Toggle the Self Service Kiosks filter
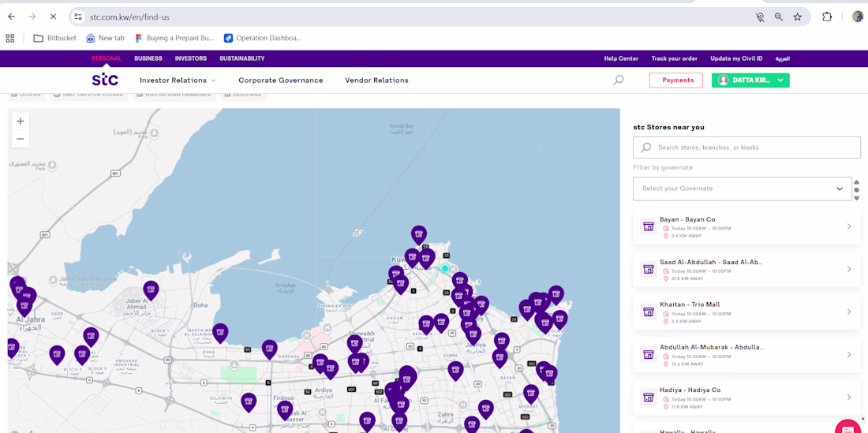This screenshot has height=433, width=868. pyautogui.click(x=89, y=95)
